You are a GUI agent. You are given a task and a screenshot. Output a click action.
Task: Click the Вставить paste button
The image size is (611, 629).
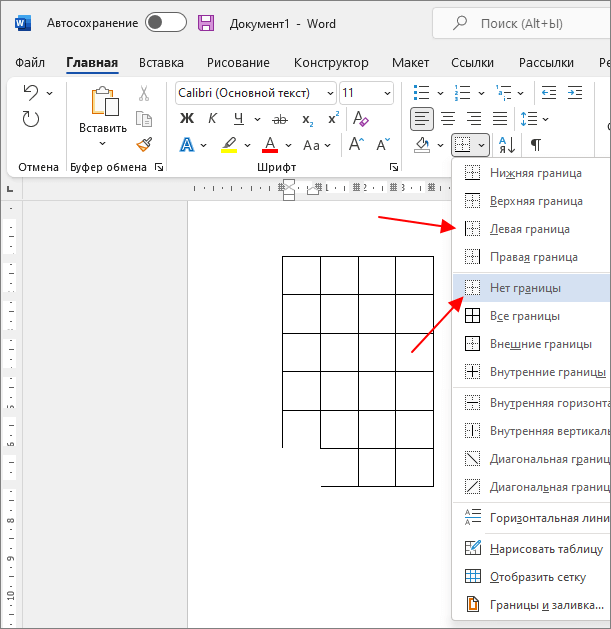tap(104, 110)
